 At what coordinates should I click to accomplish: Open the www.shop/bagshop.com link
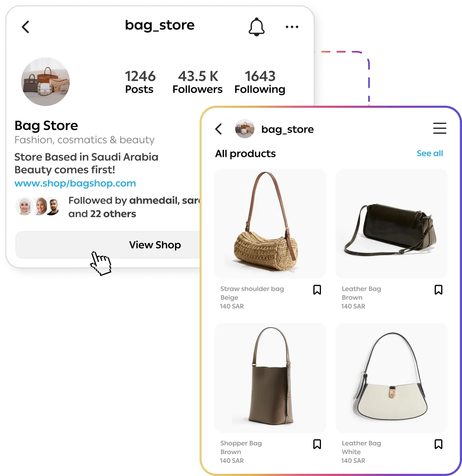tap(75, 183)
